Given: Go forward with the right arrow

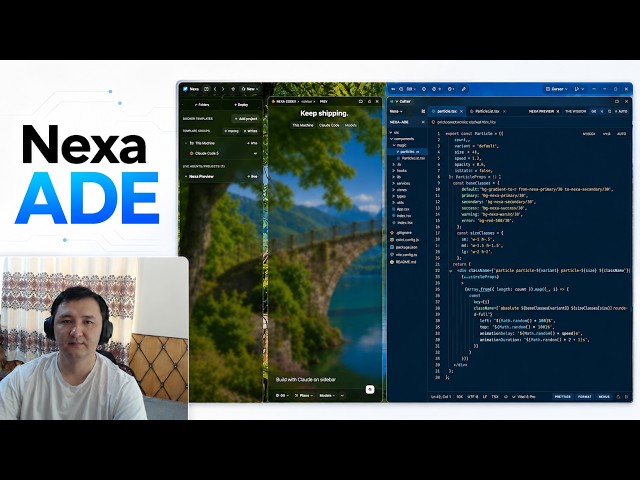Looking at the screenshot, I should (223, 89).
